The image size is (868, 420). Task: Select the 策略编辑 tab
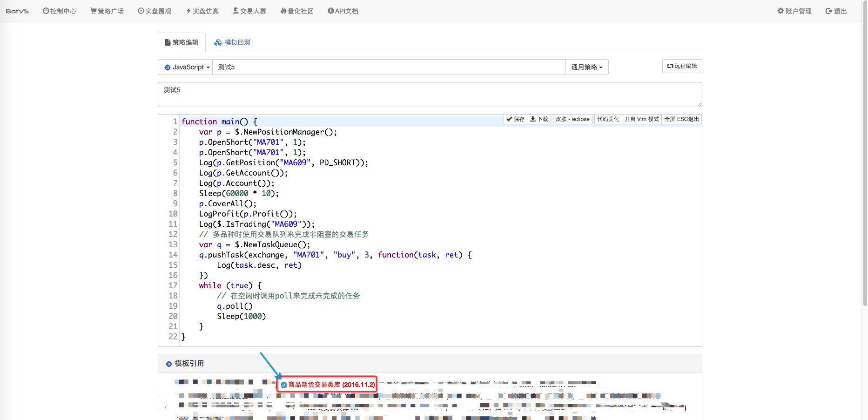coord(182,42)
